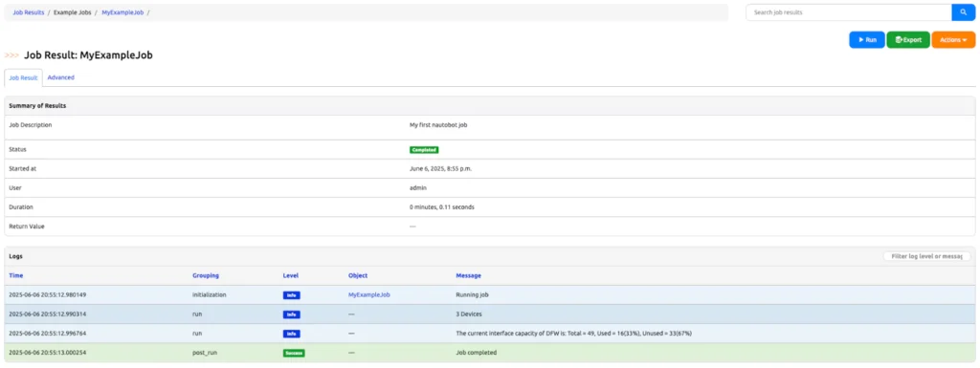This screenshot has width=980, height=368.
Task: Select timestamp 2025-06-06 20:55:12.990314
Action: 48,314
